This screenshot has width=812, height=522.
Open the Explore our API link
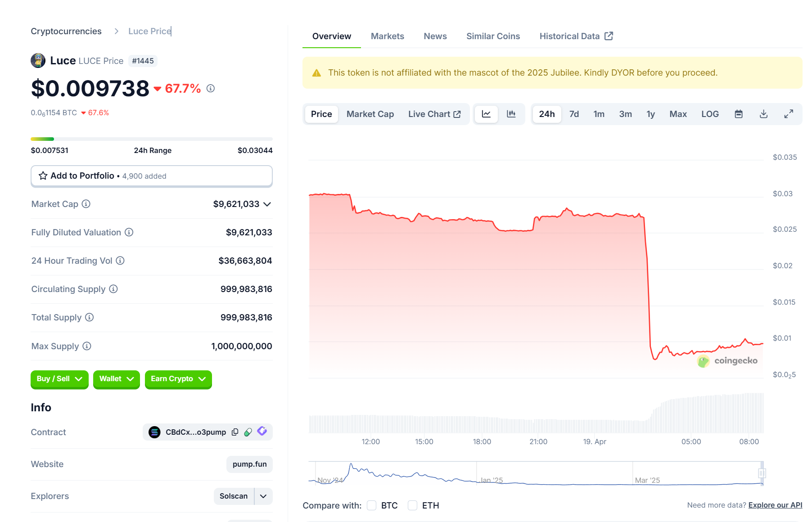(x=775, y=505)
